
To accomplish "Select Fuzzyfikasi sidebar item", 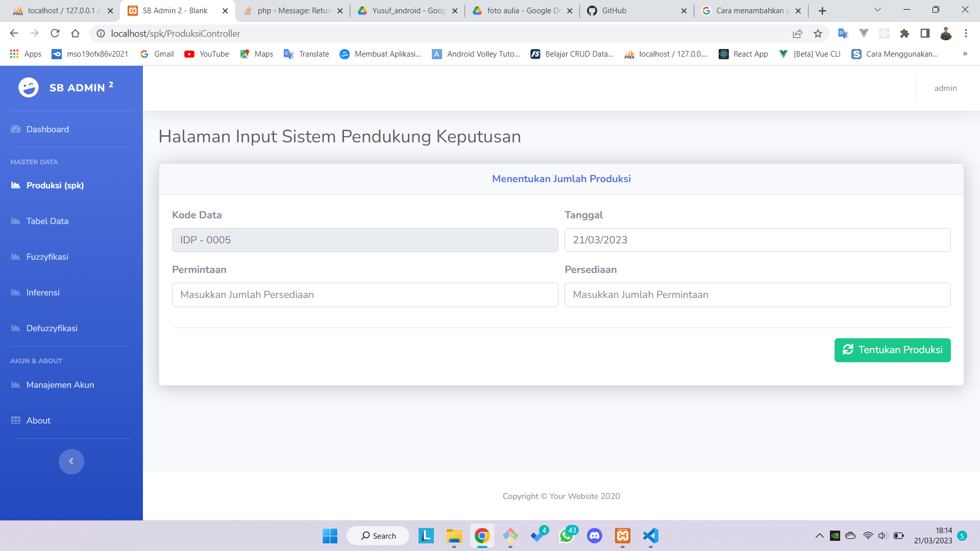I will click(47, 257).
